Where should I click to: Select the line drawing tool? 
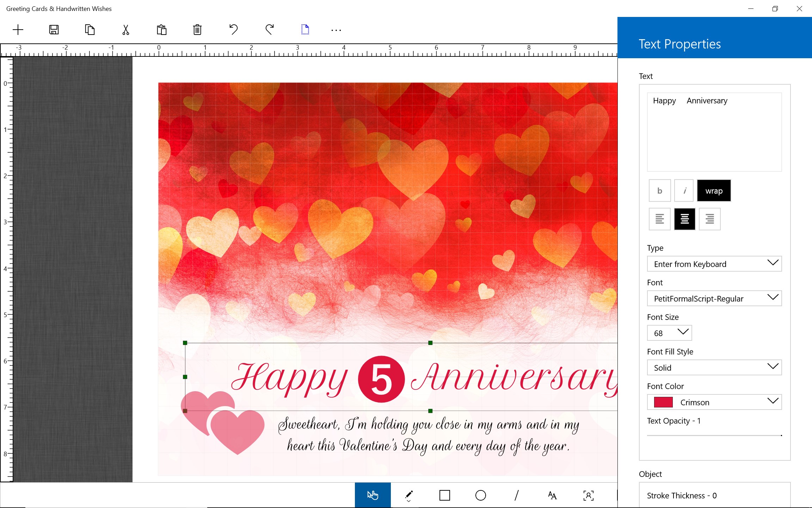[516, 495]
